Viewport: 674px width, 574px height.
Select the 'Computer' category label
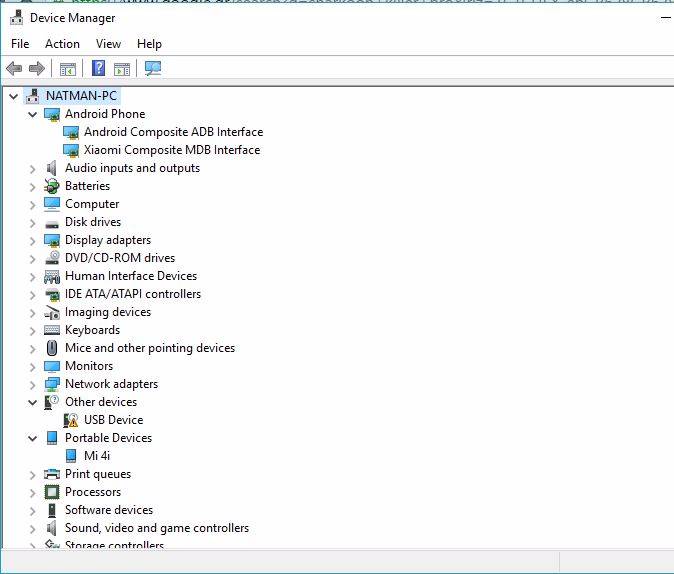tap(92, 204)
